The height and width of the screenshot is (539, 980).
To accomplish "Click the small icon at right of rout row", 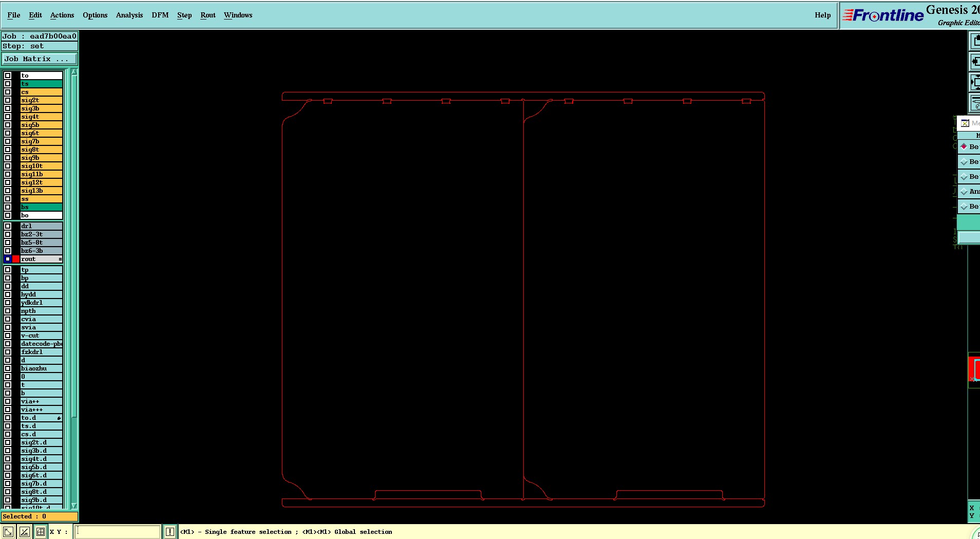I will pos(60,259).
